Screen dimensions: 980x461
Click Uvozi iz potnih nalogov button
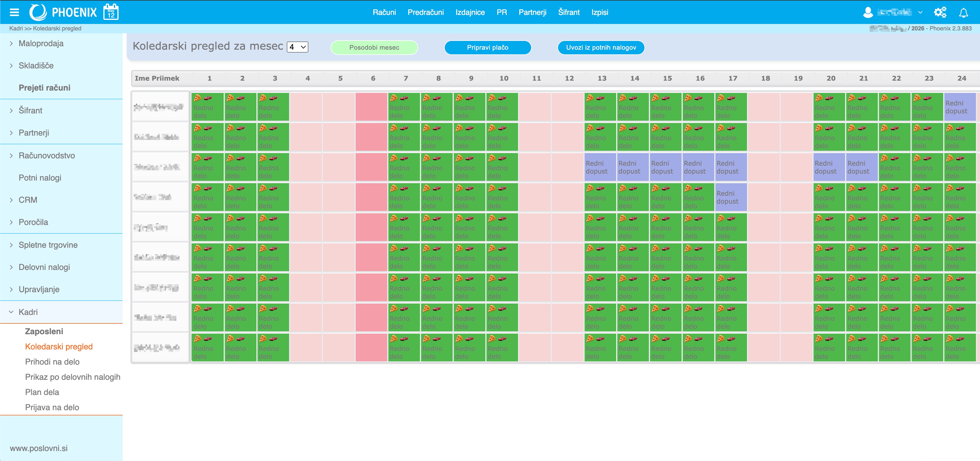pyautogui.click(x=601, y=48)
